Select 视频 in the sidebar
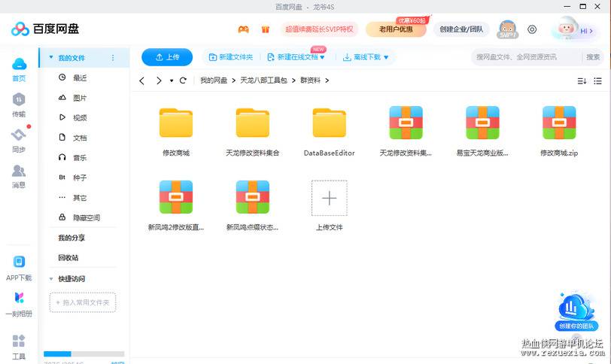This screenshot has height=364, width=611. tap(80, 117)
